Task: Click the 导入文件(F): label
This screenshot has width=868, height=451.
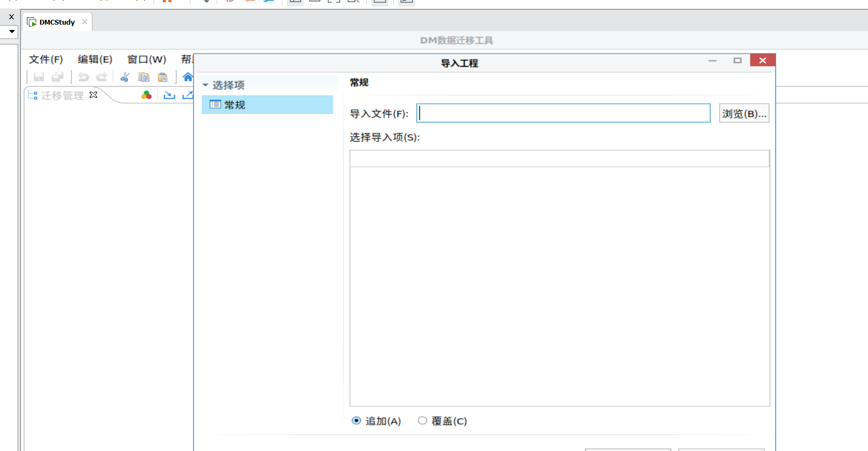Action: [379, 113]
